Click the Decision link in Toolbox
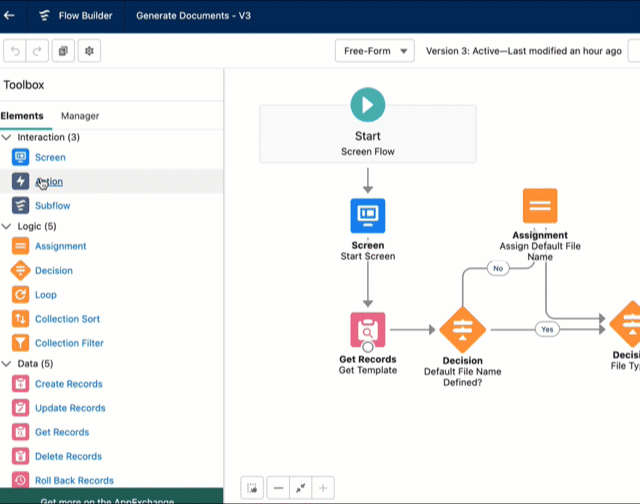The image size is (640, 504). [54, 271]
